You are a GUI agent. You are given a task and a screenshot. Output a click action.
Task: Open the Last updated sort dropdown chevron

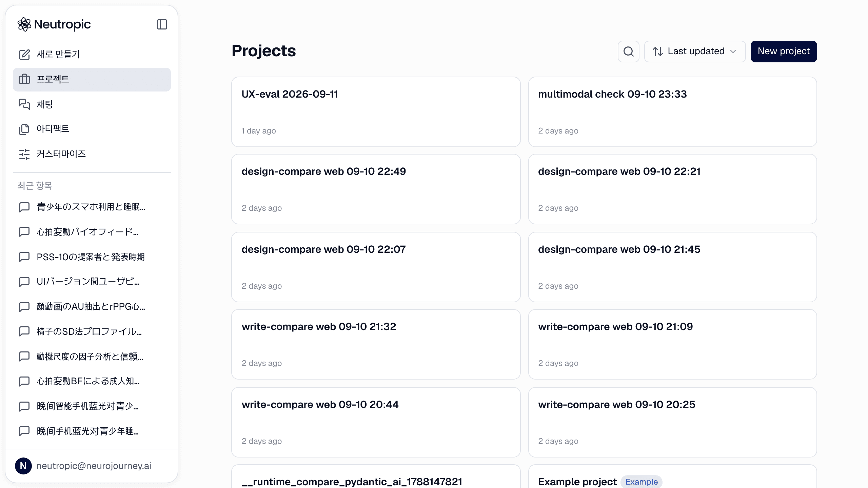(x=733, y=52)
